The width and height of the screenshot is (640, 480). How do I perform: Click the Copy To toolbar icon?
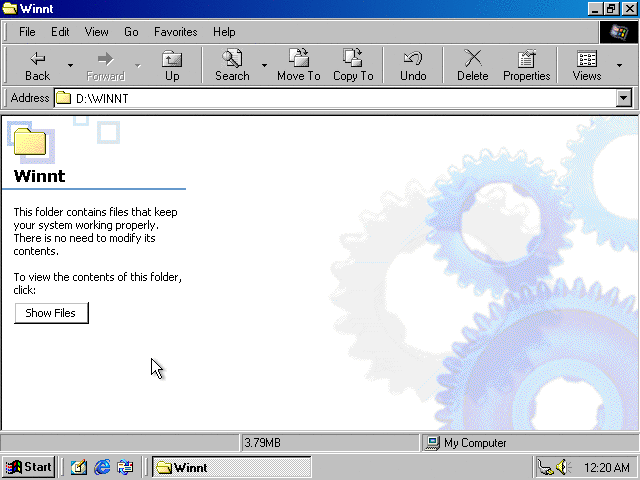coord(353,65)
